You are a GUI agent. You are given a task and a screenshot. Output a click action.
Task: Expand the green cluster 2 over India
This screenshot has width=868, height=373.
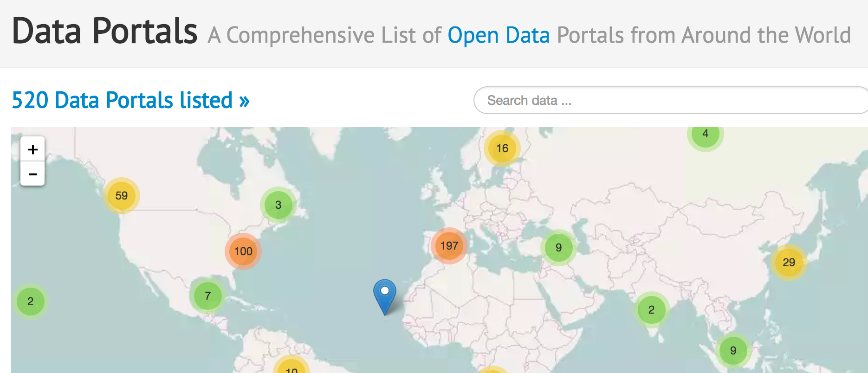click(x=651, y=310)
